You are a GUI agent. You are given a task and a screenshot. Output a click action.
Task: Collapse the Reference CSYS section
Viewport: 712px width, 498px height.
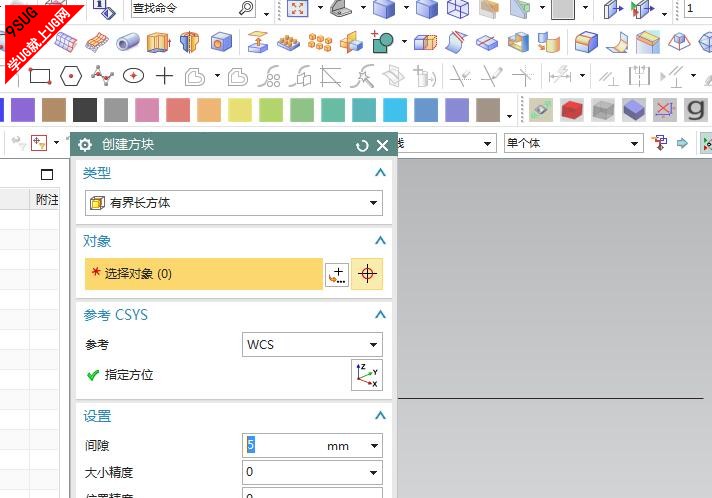pyautogui.click(x=381, y=315)
